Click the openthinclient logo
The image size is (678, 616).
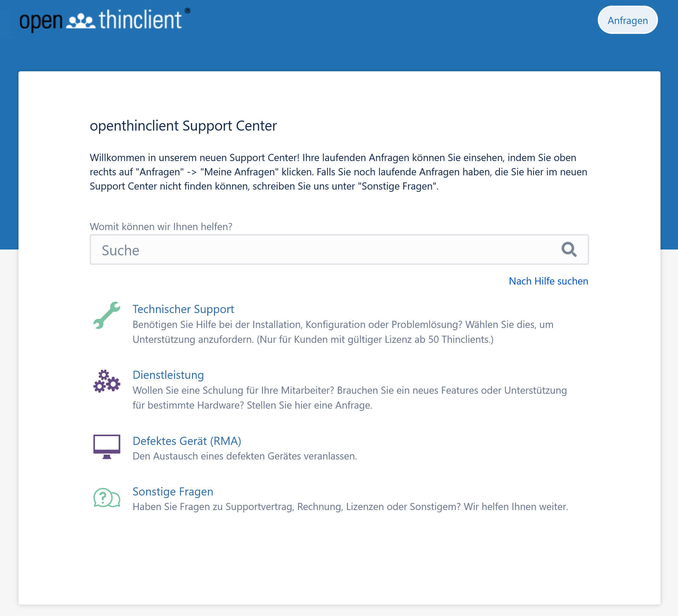coord(101,21)
